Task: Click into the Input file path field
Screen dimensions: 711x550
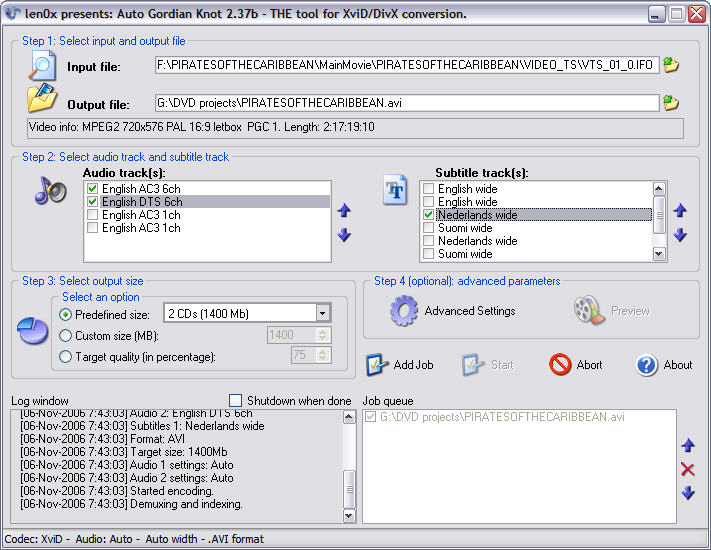Action: coord(407,65)
